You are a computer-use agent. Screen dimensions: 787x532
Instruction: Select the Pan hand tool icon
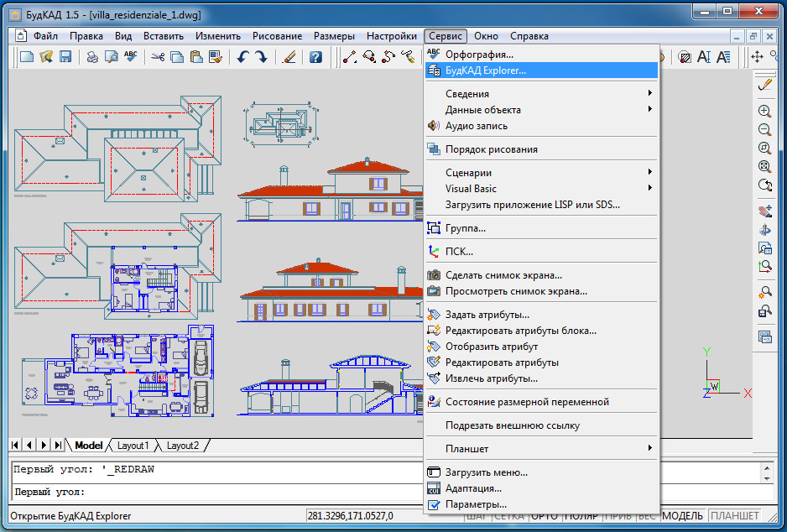pos(764,210)
